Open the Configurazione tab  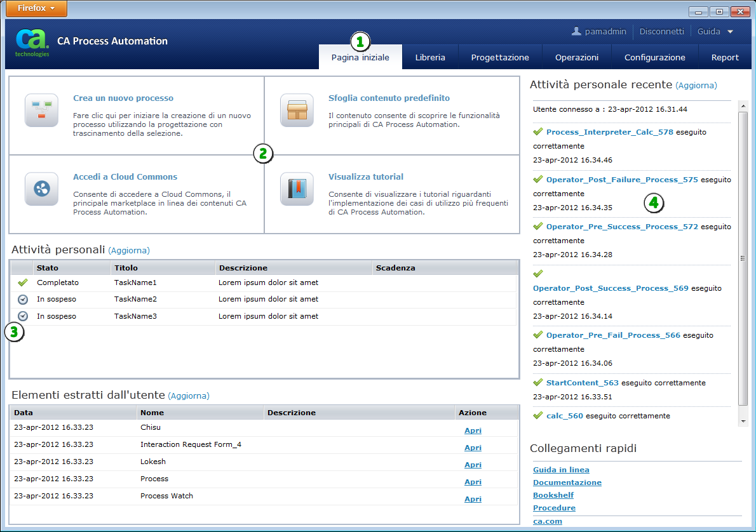pos(654,57)
